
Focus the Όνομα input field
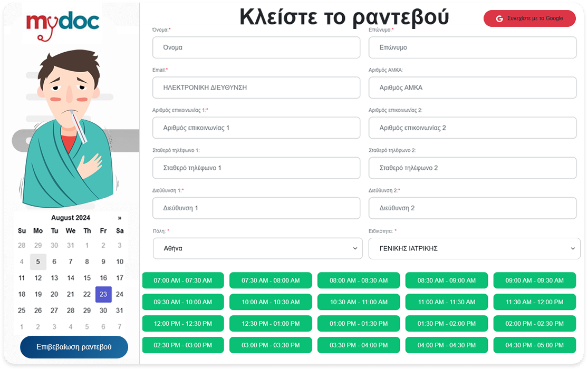(x=256, y=47)
